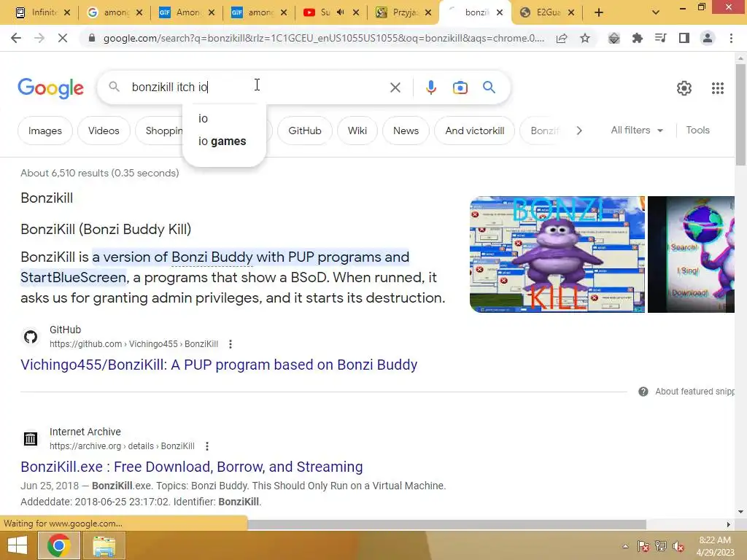747x560 pixels.
Task: Open the tab search dropdown
Action: 656,13
